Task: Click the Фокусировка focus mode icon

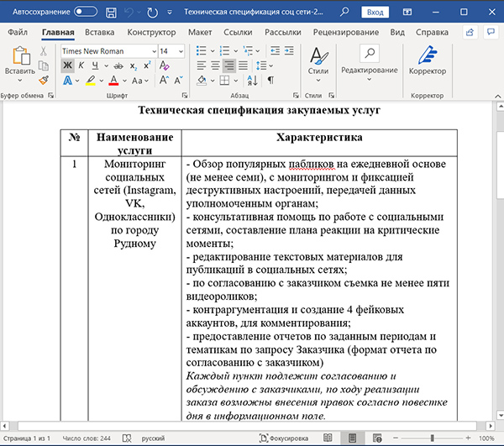Action: click(264, 438)
